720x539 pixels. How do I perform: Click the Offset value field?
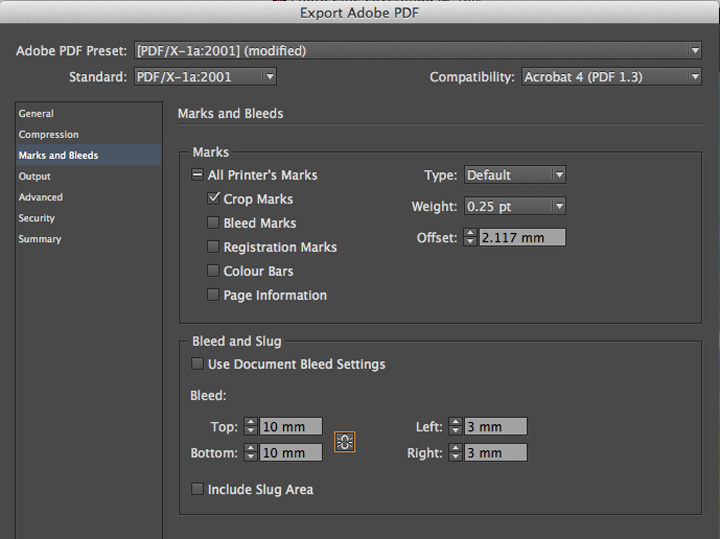point(523,237)
